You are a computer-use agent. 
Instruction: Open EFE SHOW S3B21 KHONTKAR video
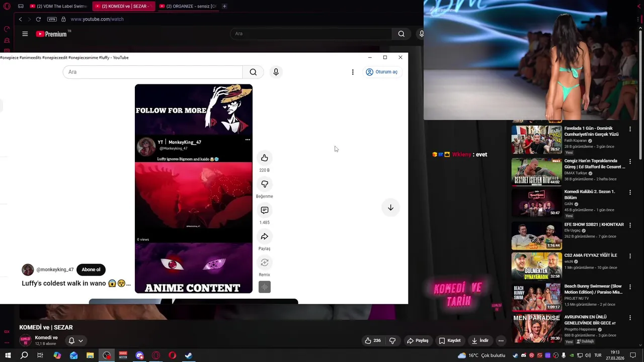536,235
